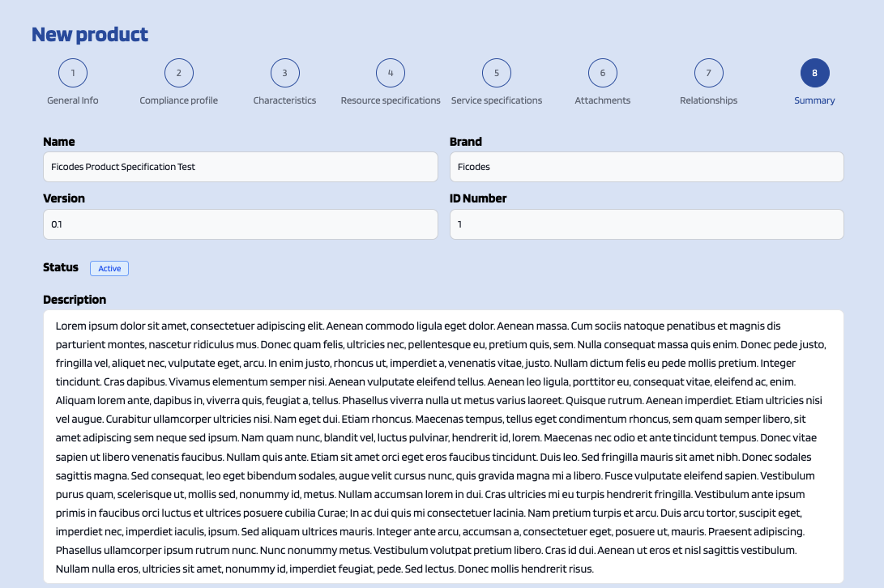Go to step 3 circle
This screenshot has height=588, width=884.
click(x=284, y=73)
